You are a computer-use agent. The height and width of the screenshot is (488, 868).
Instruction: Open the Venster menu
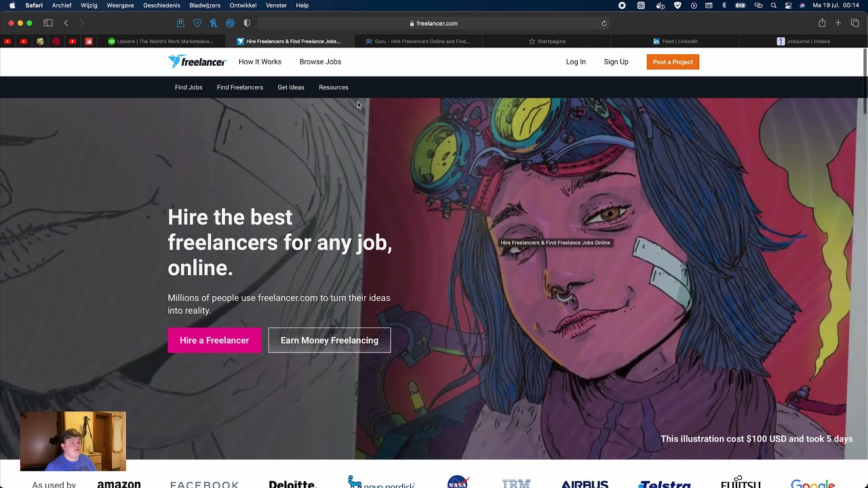click(x=276, y=5)
